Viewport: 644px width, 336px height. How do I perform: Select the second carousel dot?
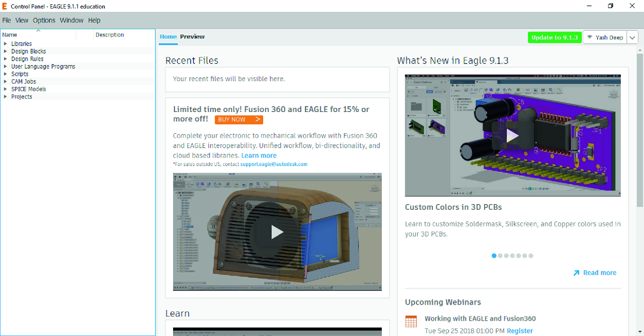[x=500, y=256]
